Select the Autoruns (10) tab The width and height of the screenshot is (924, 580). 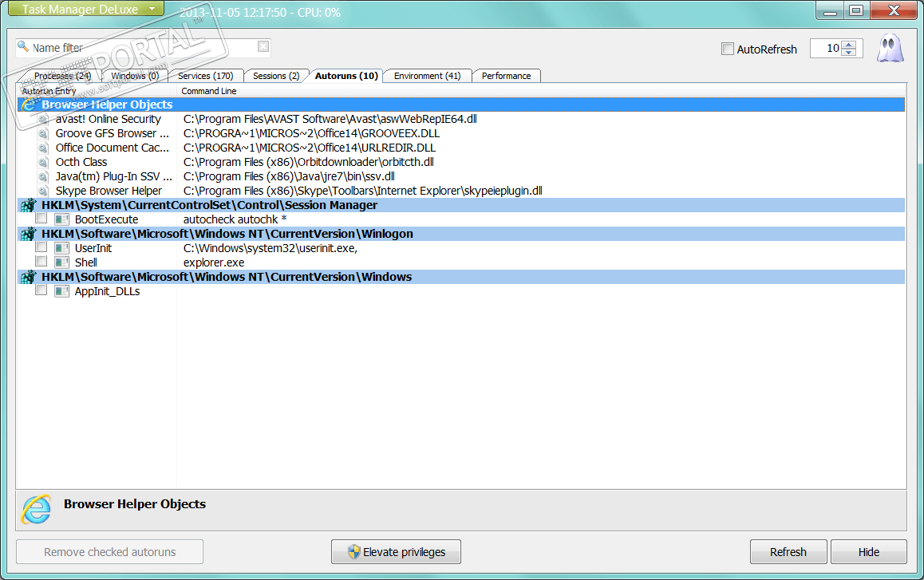[346, 76]
